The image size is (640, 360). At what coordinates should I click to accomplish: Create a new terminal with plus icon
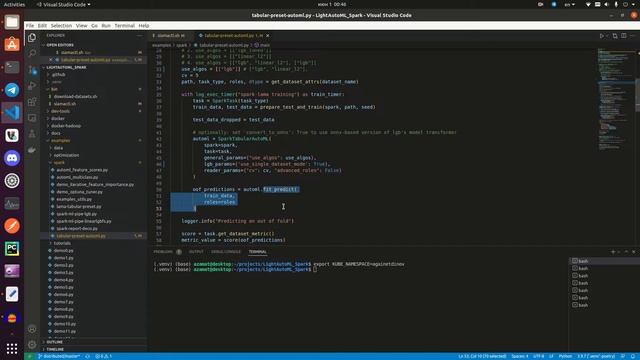click(613, 252)
